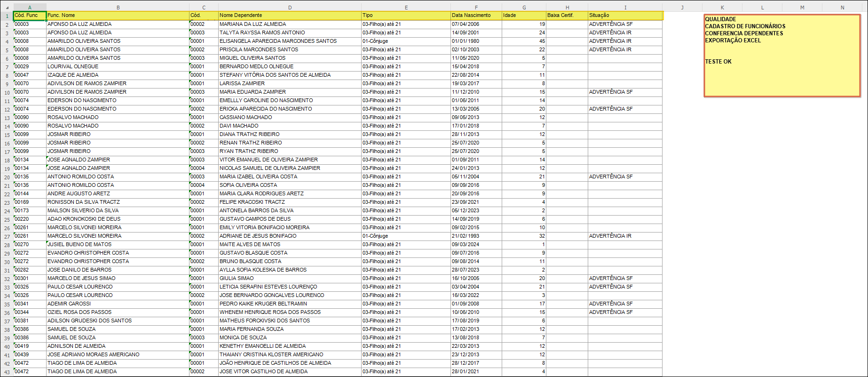This screenshot has width=868, height=377.
Task: Select row 27 header
Action: (7, 236)
